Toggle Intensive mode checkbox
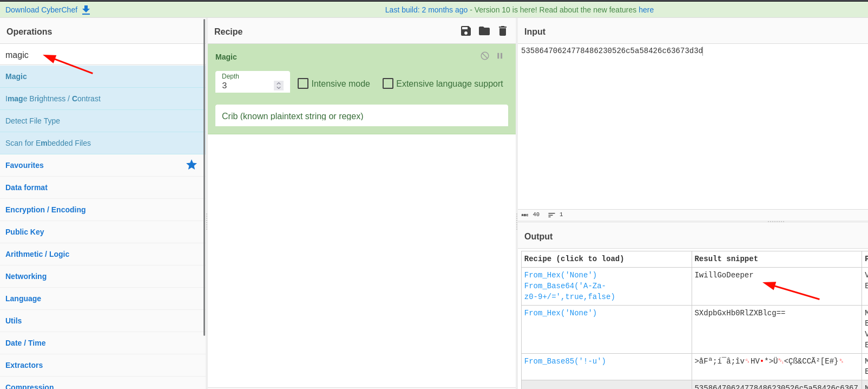Image resolution: width=868 pixels, height=389 pixels. tap(303, 83)
